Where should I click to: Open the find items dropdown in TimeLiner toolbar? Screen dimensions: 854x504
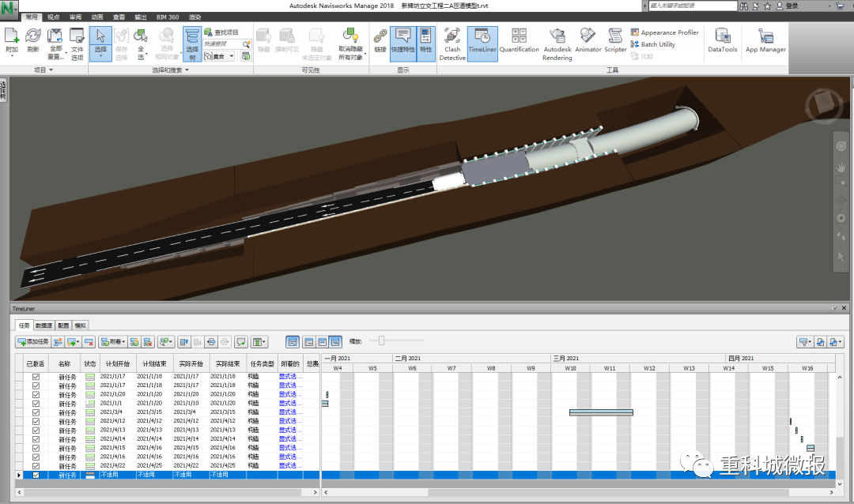(165, 342)
